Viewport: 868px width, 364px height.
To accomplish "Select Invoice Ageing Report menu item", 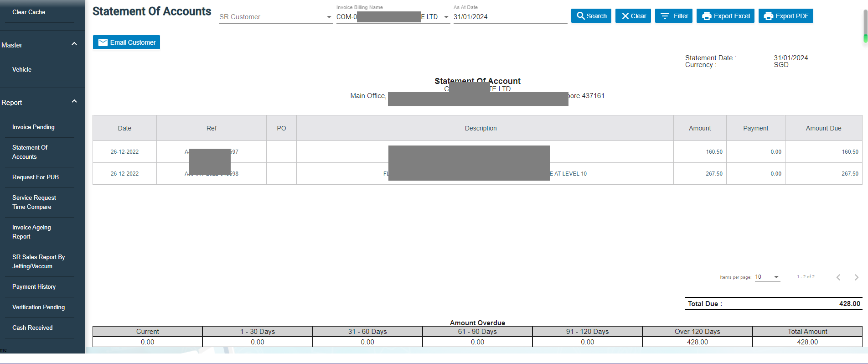I will (x=31, y=232).
